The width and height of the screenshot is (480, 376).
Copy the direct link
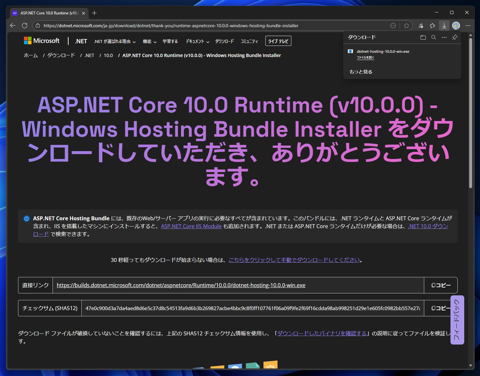(441, 285)
